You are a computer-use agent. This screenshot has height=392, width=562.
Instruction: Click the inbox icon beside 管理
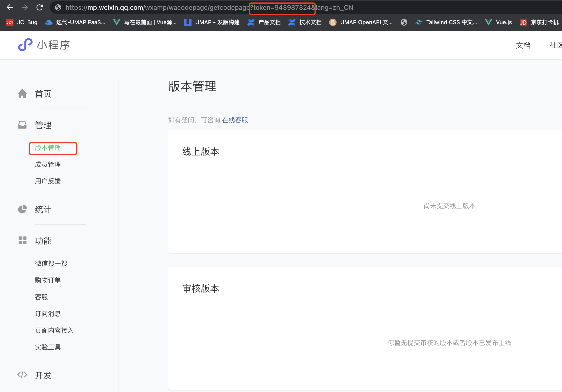pyautogui.click(x=22, y=125)
